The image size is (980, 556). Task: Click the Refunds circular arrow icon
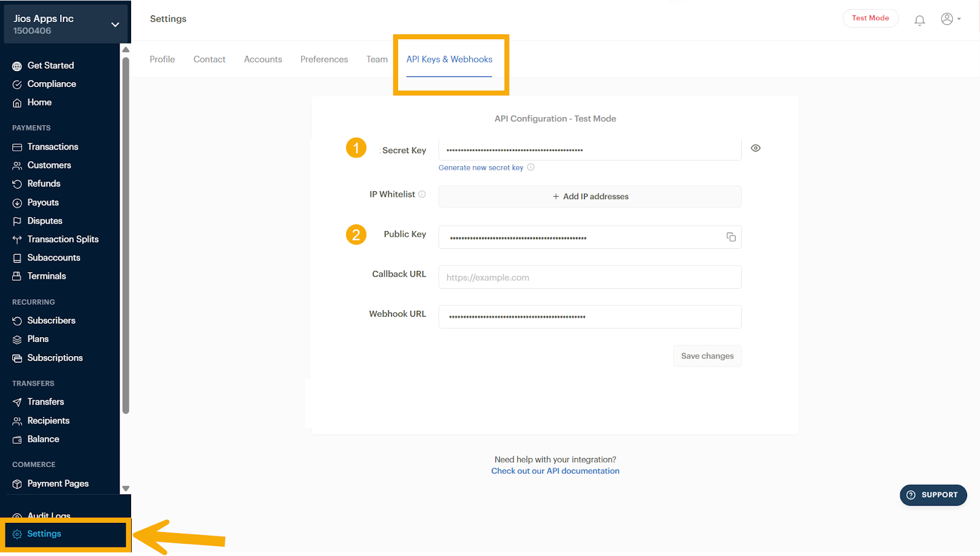pyautogui.click(x=17, y=184)
